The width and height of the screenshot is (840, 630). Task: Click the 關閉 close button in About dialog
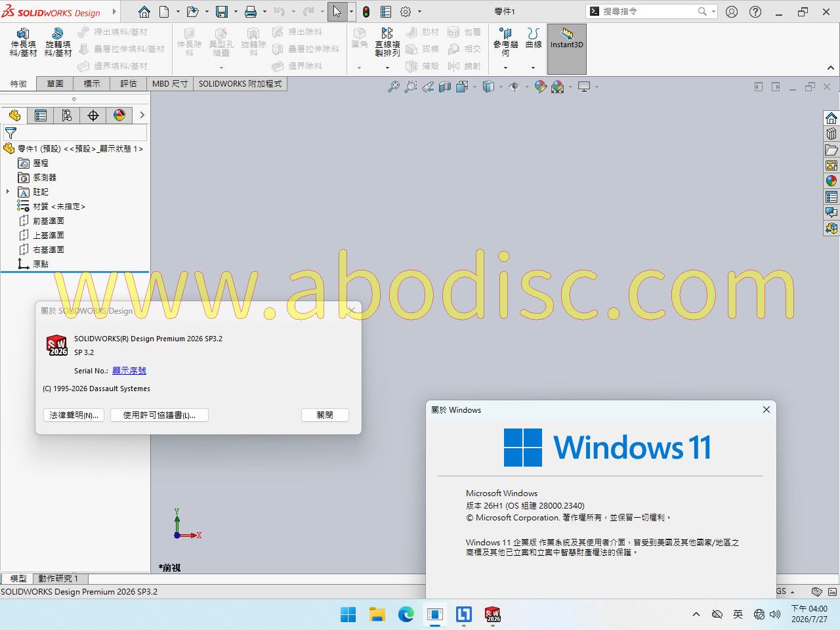pos(325,415)
